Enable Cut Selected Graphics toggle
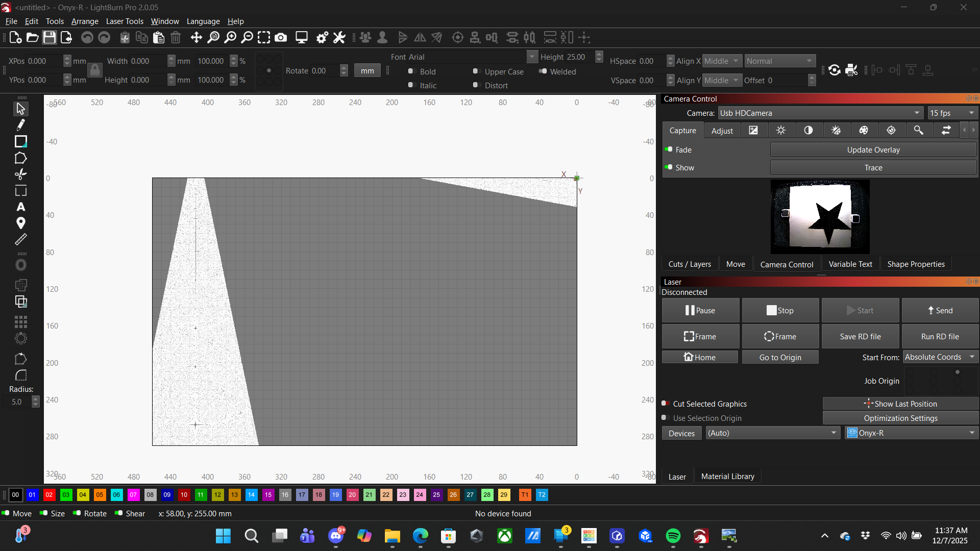Image resolution: width=980 pixels, height=551 pixels. [x=666, y=404]
